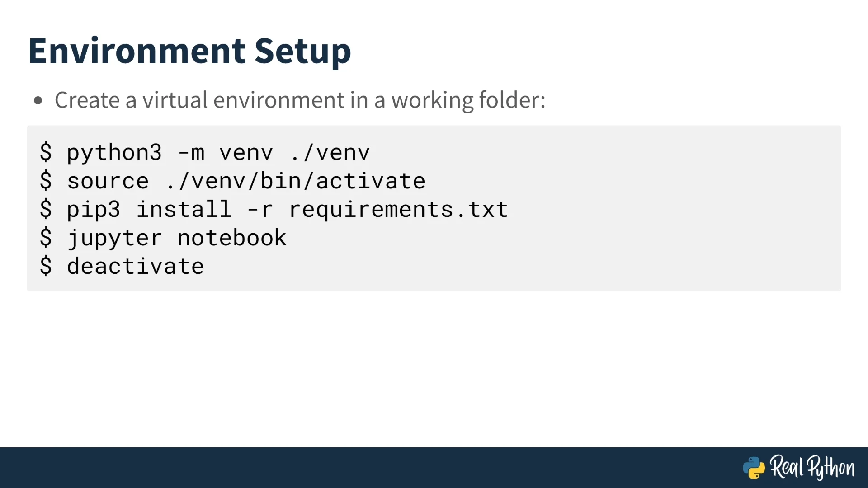The image size is (868, 488).
Task: Click the virtual environment bullet text
Action: pos(300,100)
